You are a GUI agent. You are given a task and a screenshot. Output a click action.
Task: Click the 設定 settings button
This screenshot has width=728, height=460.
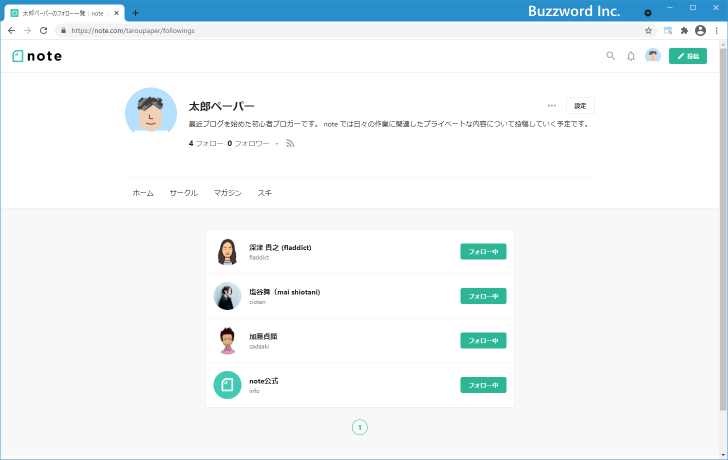point(580,106)
